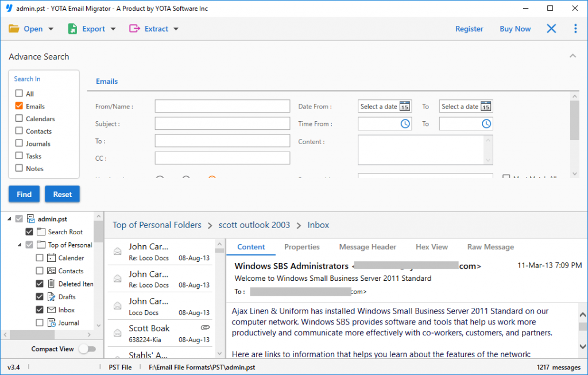Switch to the Hex View tab
Viewport: 588px width, 375px height.
[432, 247]
